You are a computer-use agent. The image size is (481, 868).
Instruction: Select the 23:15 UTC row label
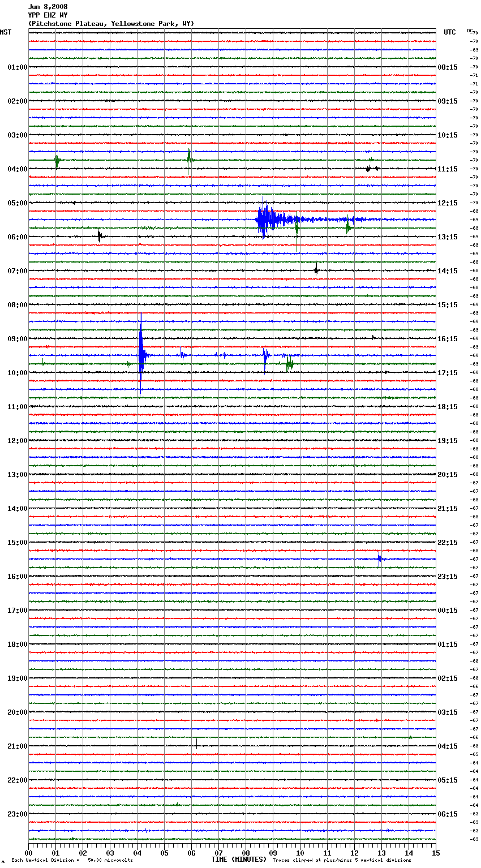[448, 577]
